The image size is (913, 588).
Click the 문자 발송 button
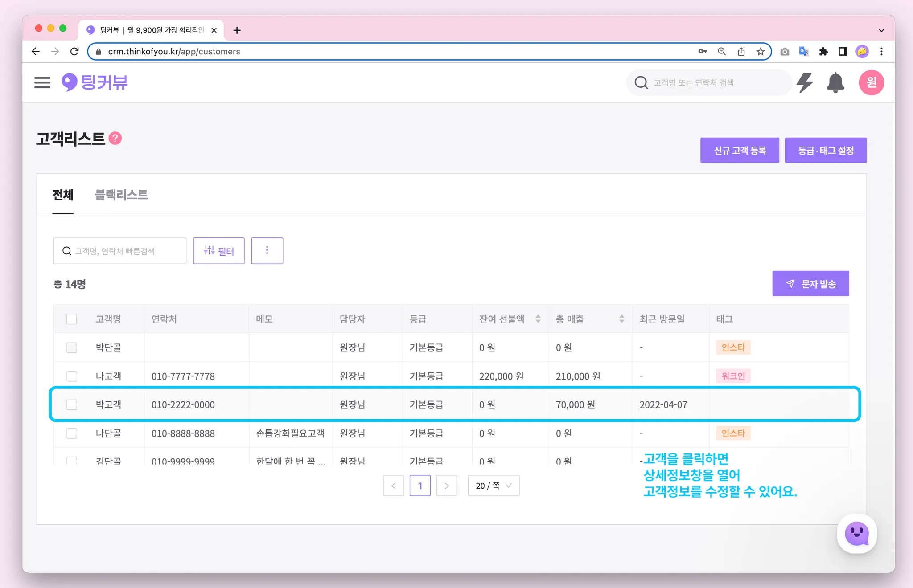[x=810, y=284]
